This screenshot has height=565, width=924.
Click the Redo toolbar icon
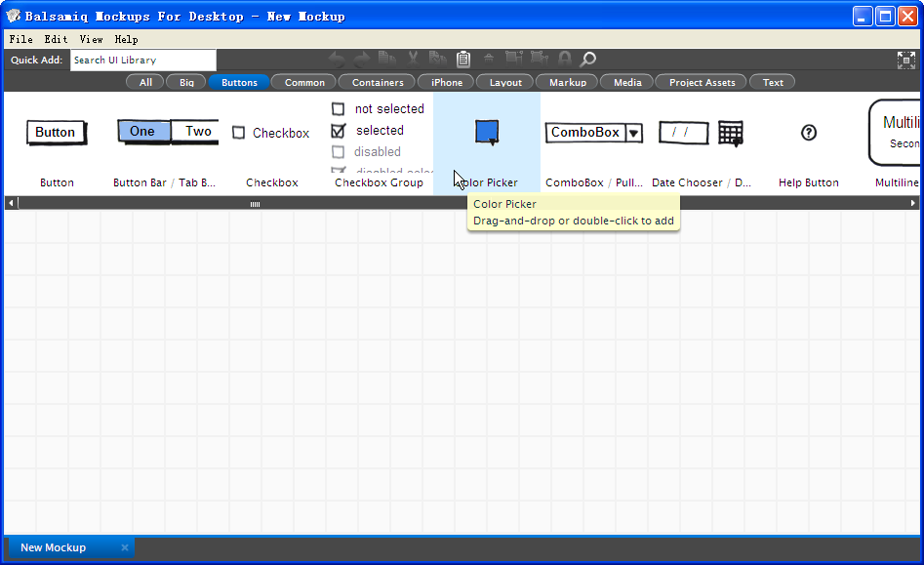[x=362, y=59]
